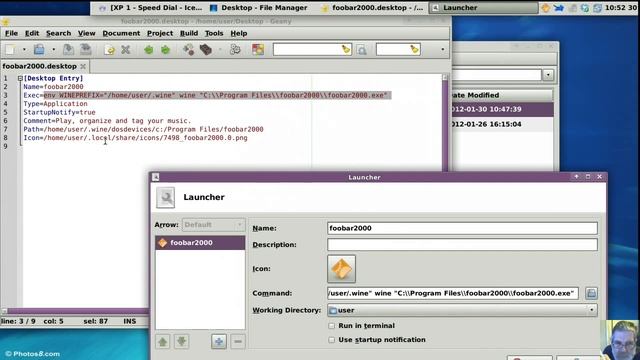
Task: Open the File Manager location dropdown arrow
Action: 548,75
